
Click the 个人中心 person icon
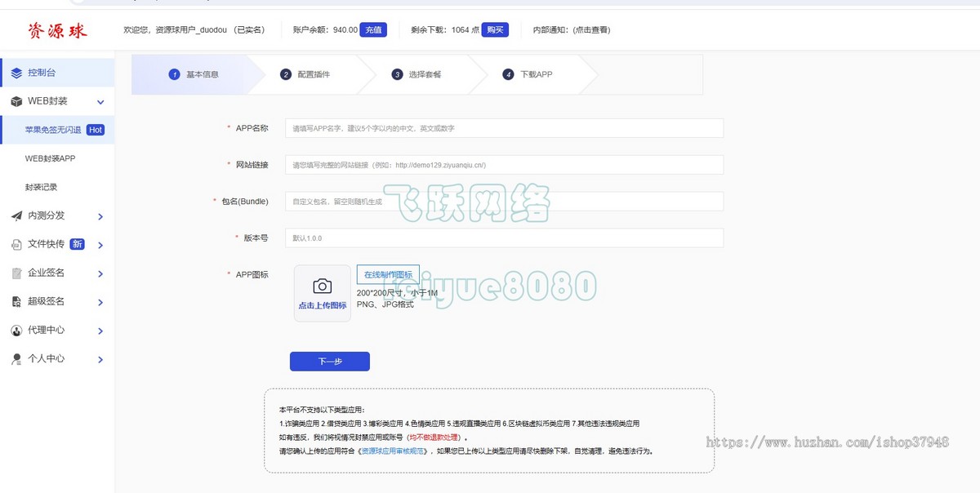[16, 358]
